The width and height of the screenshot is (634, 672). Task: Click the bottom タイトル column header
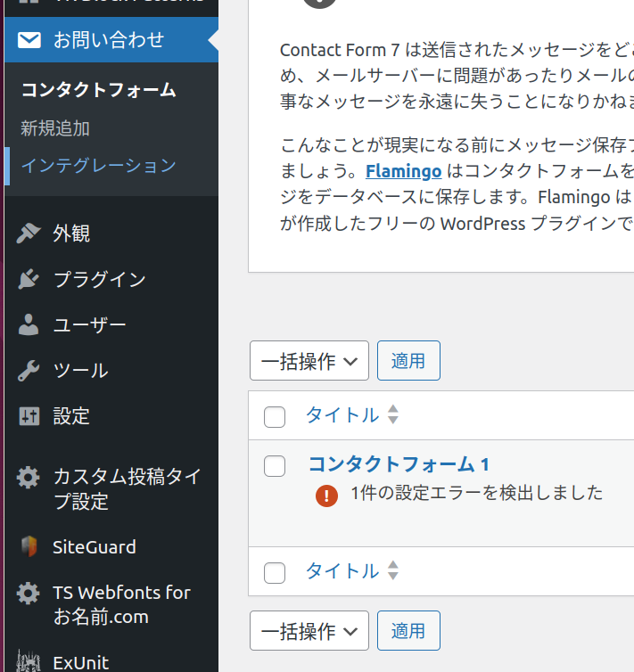tap(342, 571)
